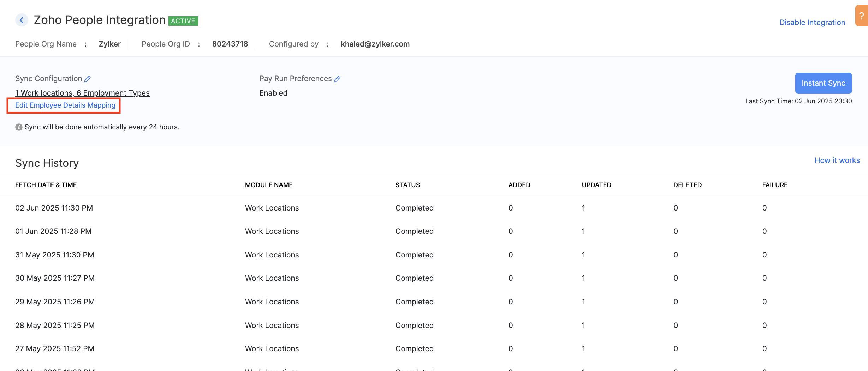Click the green ACTIVE status badge

(x=183, y=21)
